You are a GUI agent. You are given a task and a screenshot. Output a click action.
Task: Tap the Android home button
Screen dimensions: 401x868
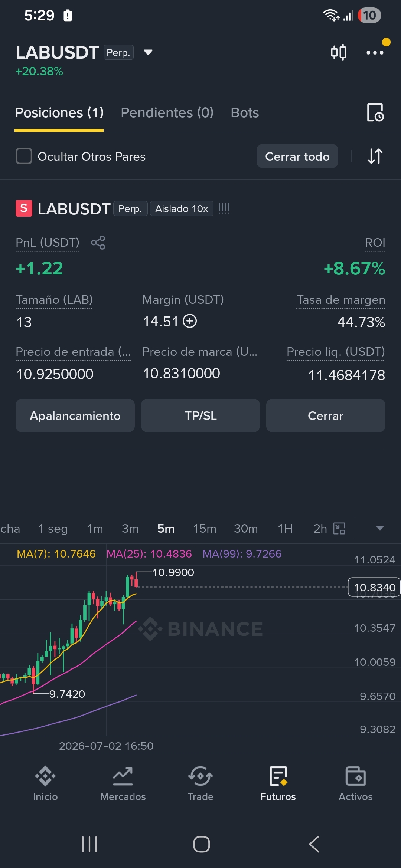tap(201, 844)
